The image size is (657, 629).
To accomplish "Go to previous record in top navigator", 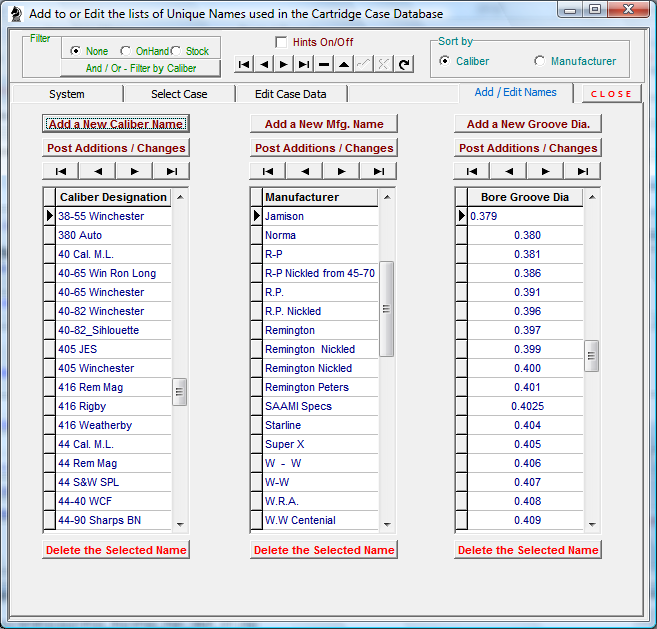I will [x=264, y=64].
